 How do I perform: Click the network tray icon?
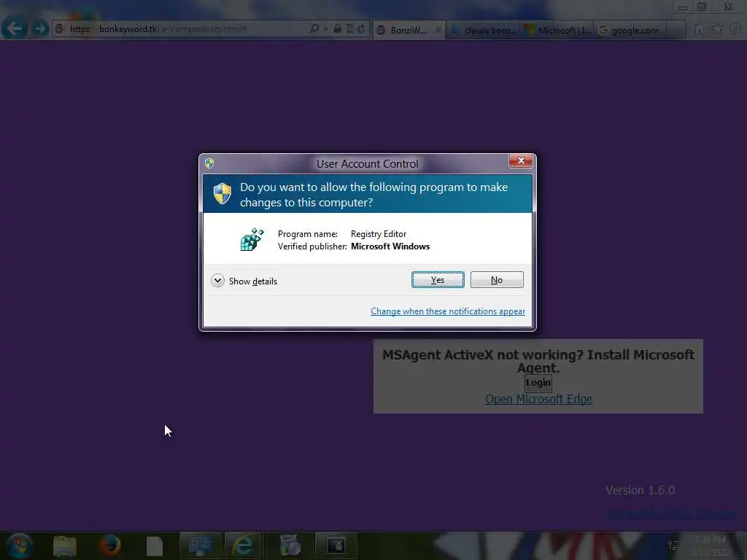pos(673,545)
